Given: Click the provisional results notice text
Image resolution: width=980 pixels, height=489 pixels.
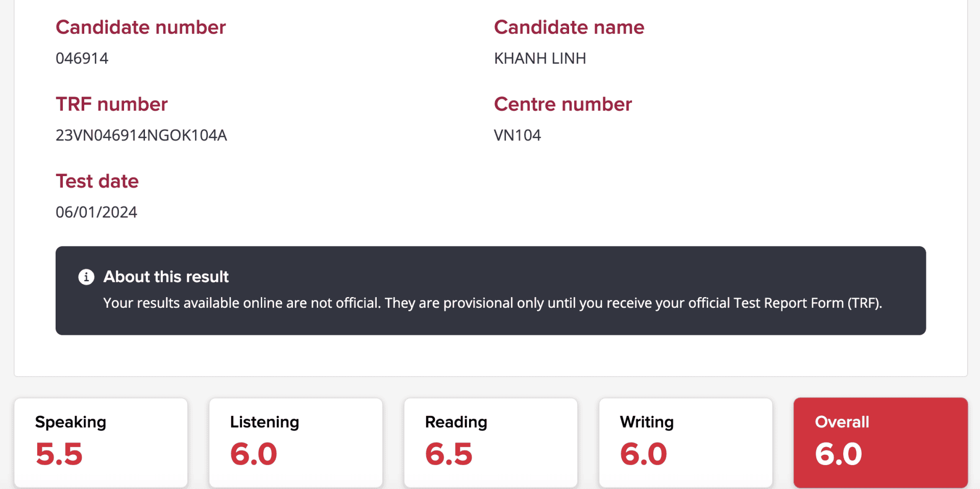Looking at the screenshot, I should click(x=492, y=303).
